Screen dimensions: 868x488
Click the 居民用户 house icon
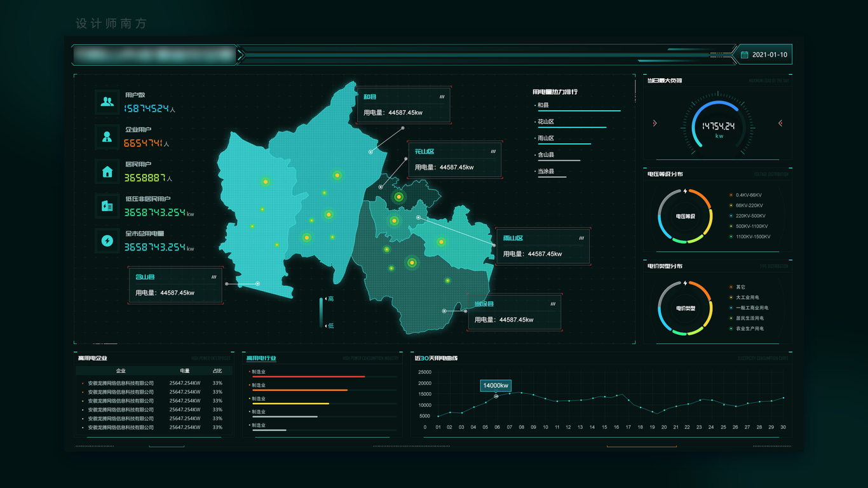pyautogui.click(x=107, y=172)
